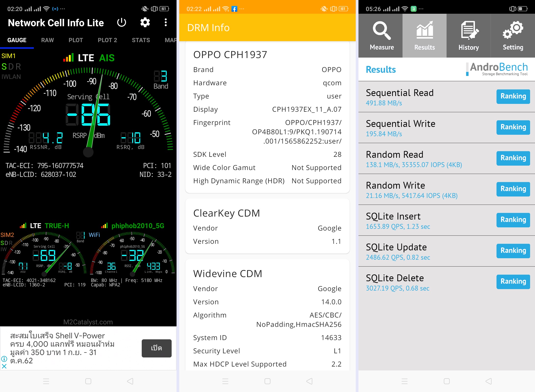Switch to the MAP tab

tap(170, 40)
